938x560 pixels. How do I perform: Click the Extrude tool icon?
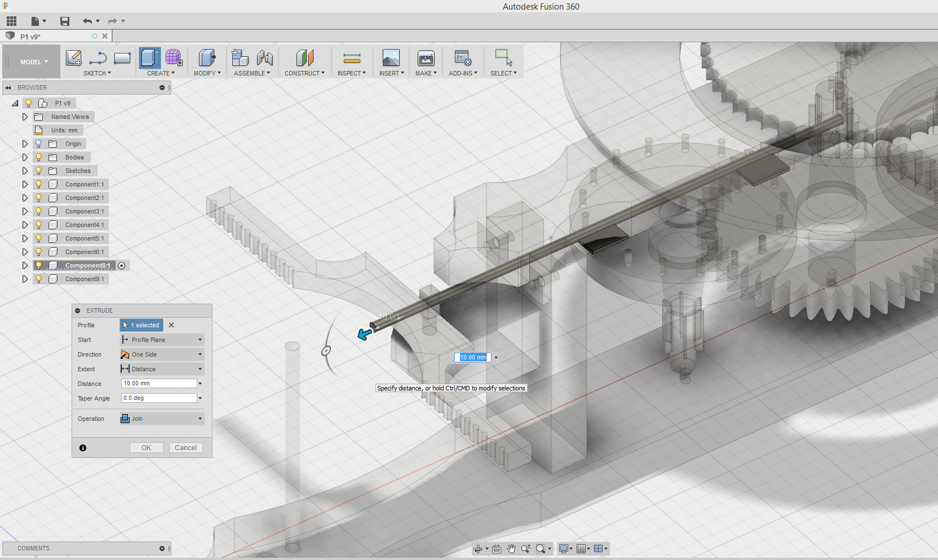click(x=149, y=58)
